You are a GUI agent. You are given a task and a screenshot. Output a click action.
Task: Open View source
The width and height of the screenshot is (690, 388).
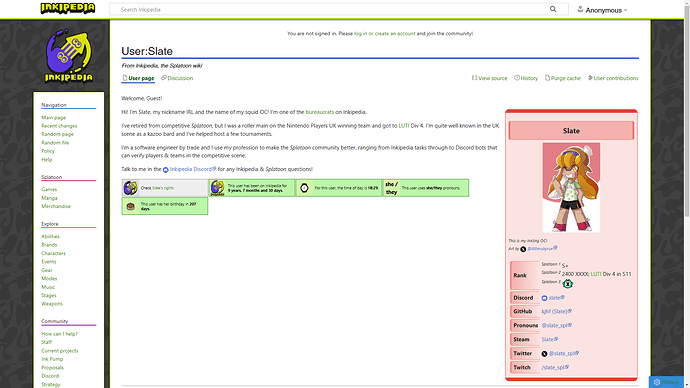coord(490,78)
